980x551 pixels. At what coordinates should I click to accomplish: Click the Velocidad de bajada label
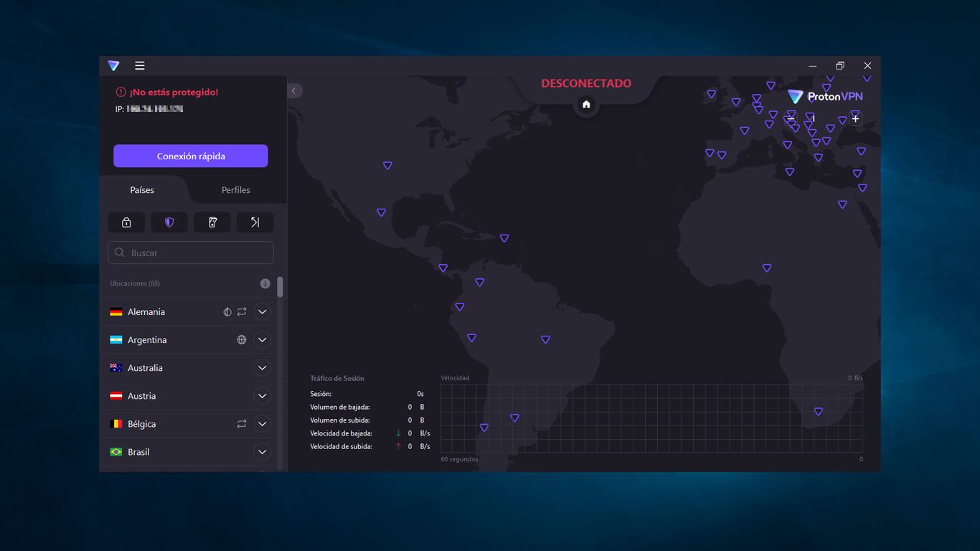pyautogui.click(x=341, y=433)
